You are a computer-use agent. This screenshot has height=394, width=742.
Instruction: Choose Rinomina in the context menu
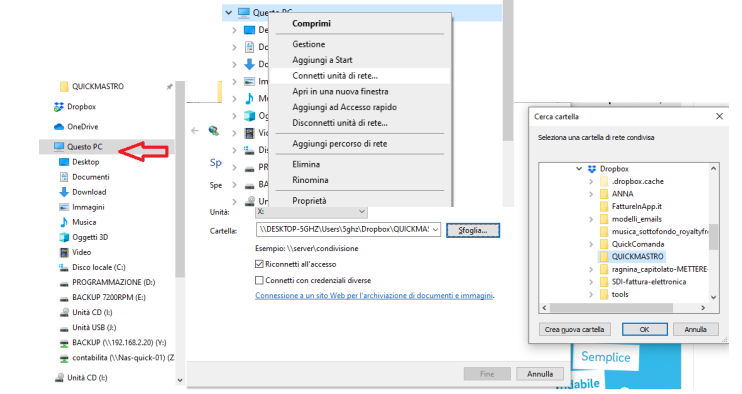click(x=360, y=180)
